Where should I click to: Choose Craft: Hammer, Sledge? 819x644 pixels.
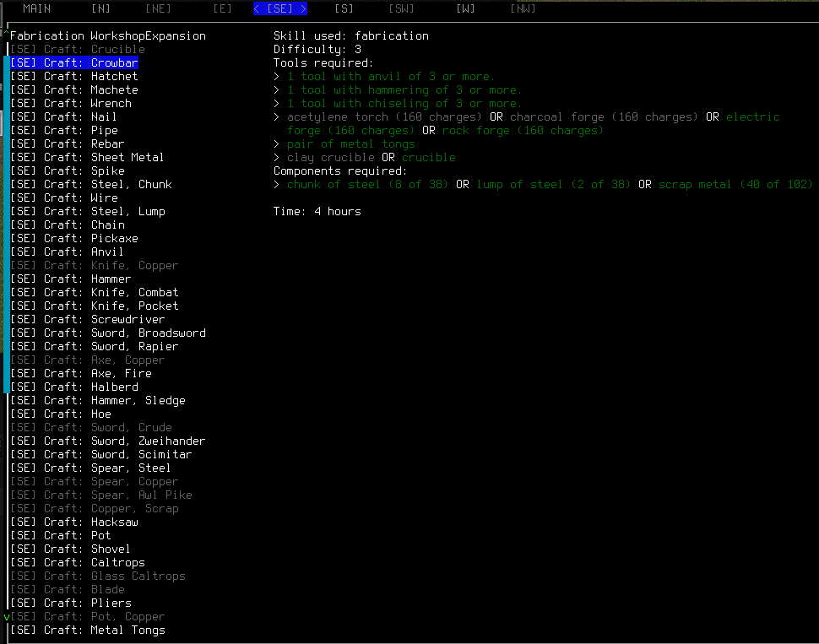pyautogui.click(x=98, y=400)
